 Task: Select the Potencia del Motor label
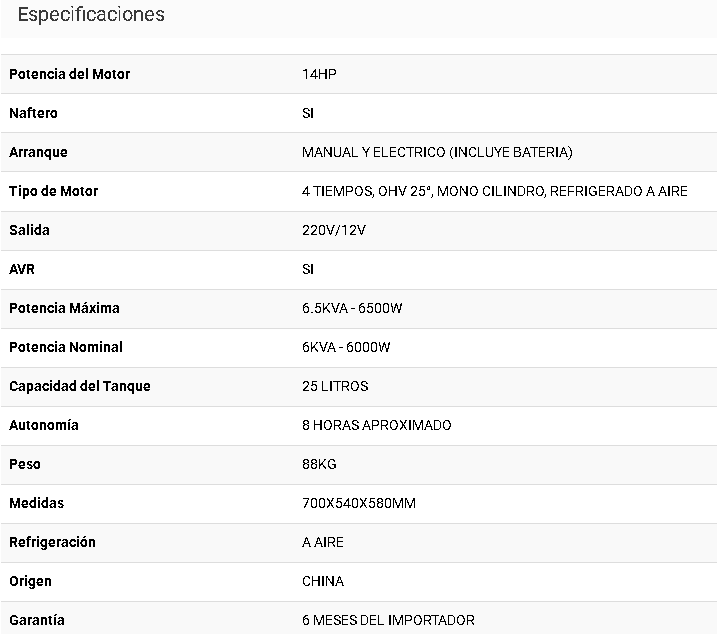(x=70, y=74)
